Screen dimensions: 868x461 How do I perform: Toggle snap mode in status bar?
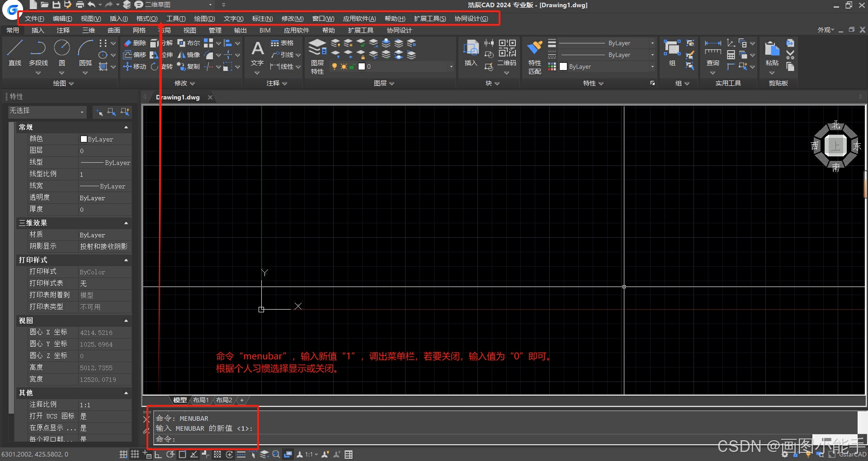pos(123,454)
